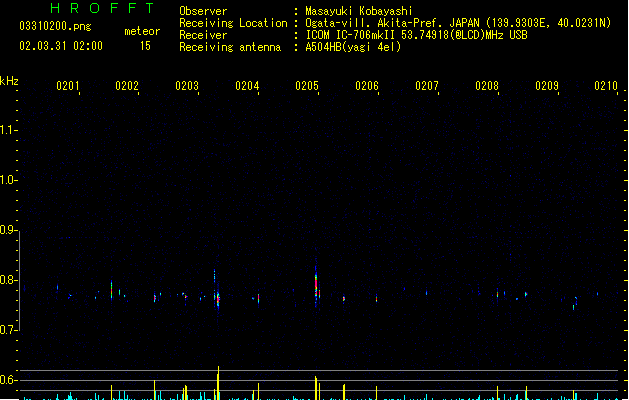The image size is (629, 400).
Task: Click the 0204 time marker
Action: tap(247, 86)
